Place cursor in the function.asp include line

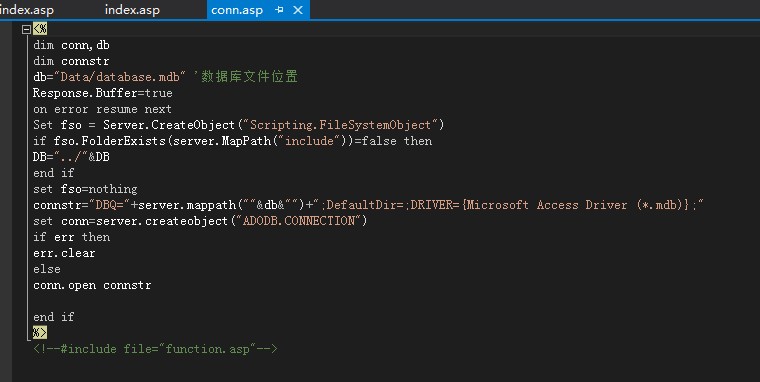pyautogui.click(x=155, y=349)
